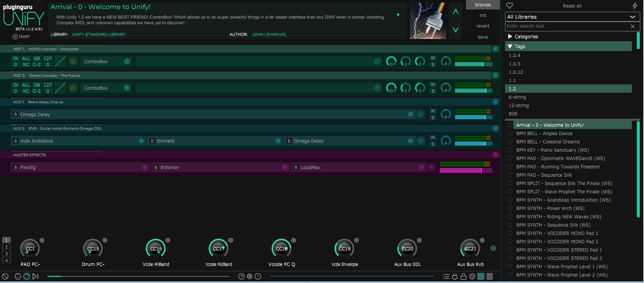Add effect plus icon on AUX 2 row
Image resolution: width=644 pixels, height=283 pixels.
tap(420, 141)
